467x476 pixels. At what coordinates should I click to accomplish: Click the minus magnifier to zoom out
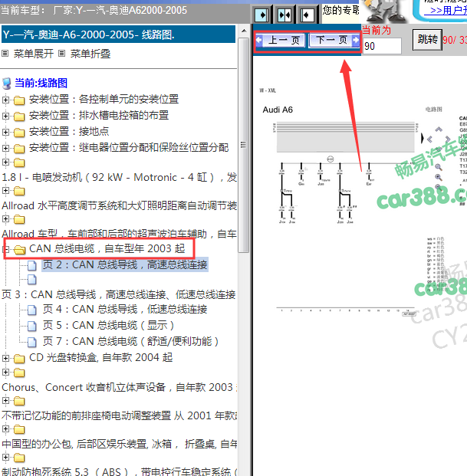(x=438, y=187)
